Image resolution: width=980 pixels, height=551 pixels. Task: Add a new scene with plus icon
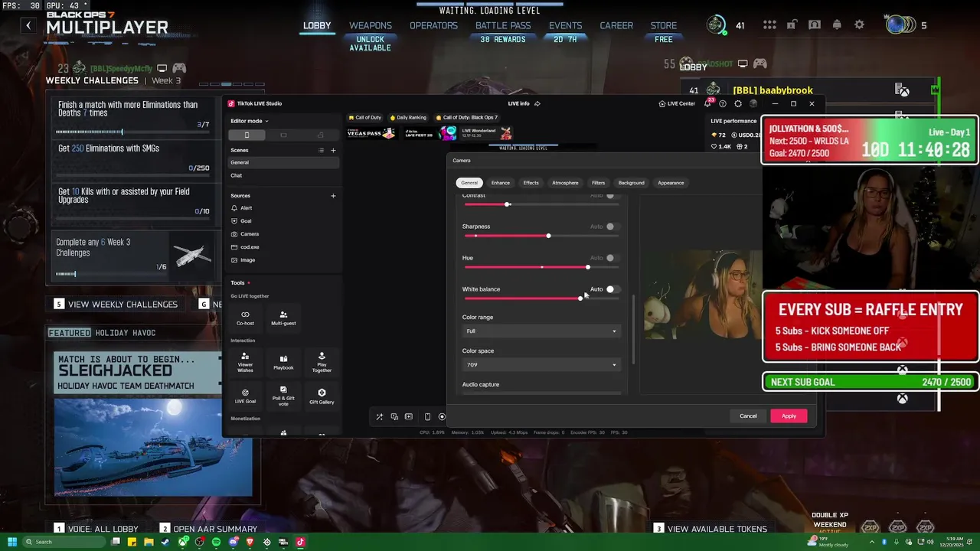[x=333, y=151]
